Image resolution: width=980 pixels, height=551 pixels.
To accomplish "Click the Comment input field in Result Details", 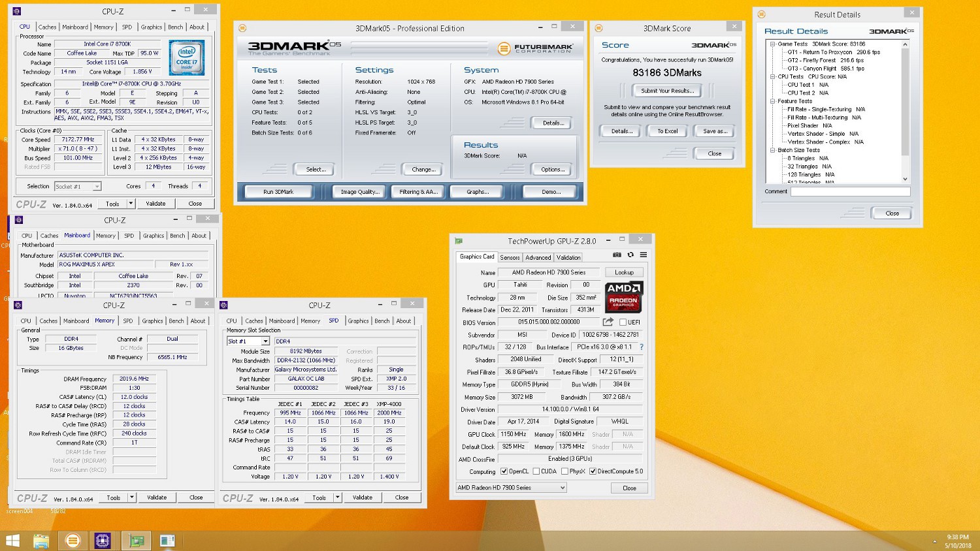I will point(850,191).
